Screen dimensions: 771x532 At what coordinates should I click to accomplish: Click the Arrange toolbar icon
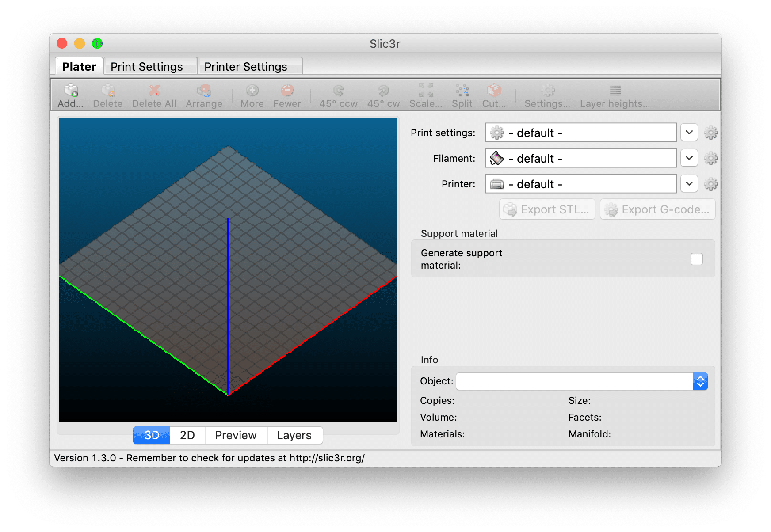click(x=204, y=91)
